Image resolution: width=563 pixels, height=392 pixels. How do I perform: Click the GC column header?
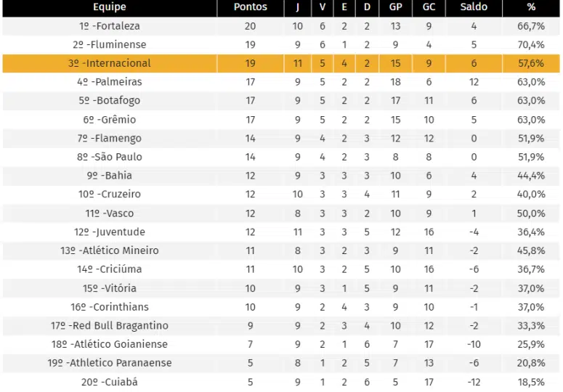point(429,7)
